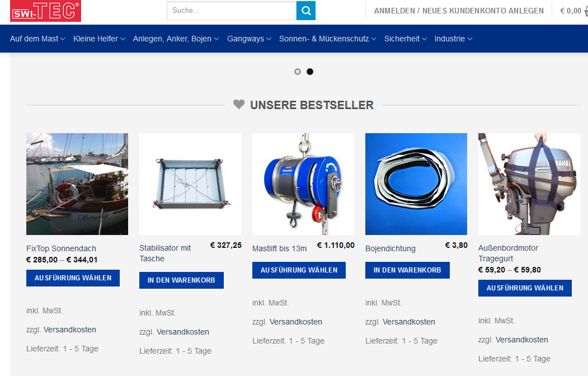Screen dimensions: 588x376
Task: Click the magnifier search button
Action: (305, 11)
